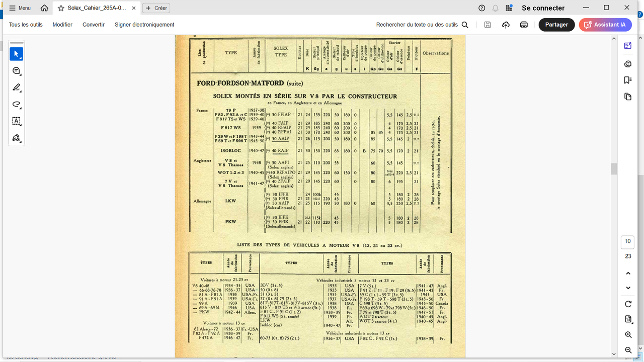
Task: Click 'Voitures à moteur 21-23 cv' heading
Action: [x=224, y=280]
